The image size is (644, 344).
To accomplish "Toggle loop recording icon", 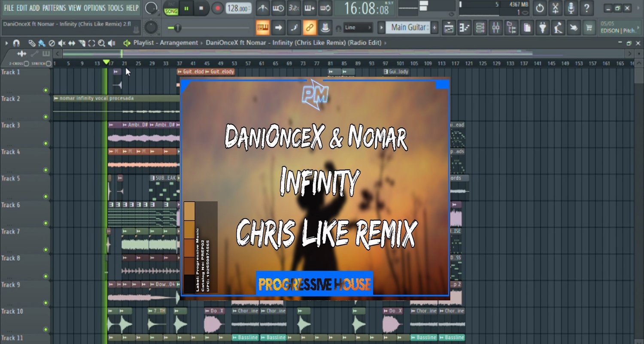I will pos(325,8).
